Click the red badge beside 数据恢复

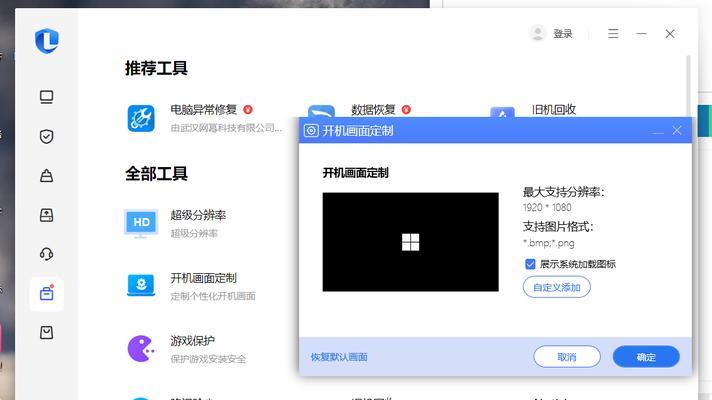click(x=406, y=109)
